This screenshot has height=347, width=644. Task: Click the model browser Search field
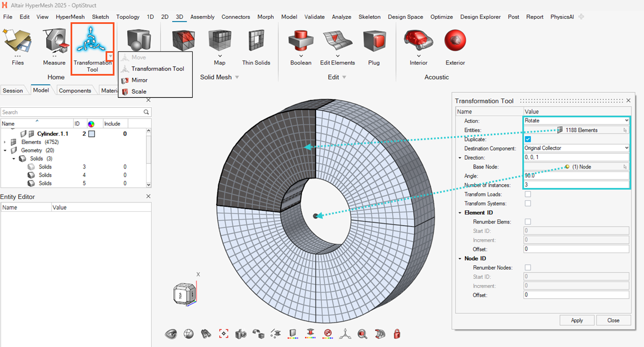point(72,112)
